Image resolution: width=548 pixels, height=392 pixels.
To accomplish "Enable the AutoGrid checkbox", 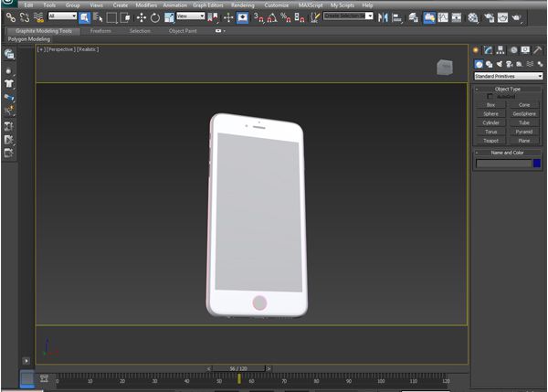I will click(490, 96).
